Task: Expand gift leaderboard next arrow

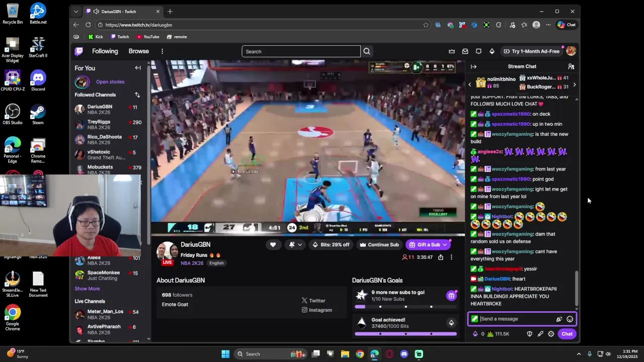Action: 574,84
